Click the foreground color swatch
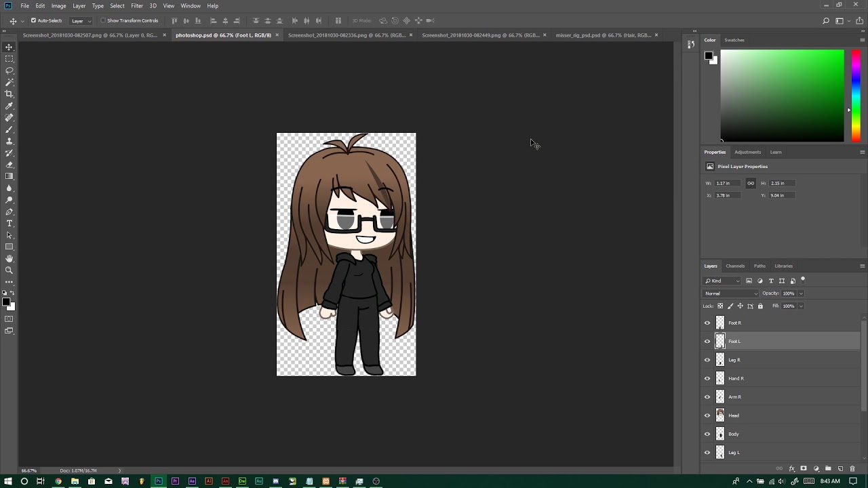Image resolution: width=868 pixels, height=488 pixels. tap(708, 56)
